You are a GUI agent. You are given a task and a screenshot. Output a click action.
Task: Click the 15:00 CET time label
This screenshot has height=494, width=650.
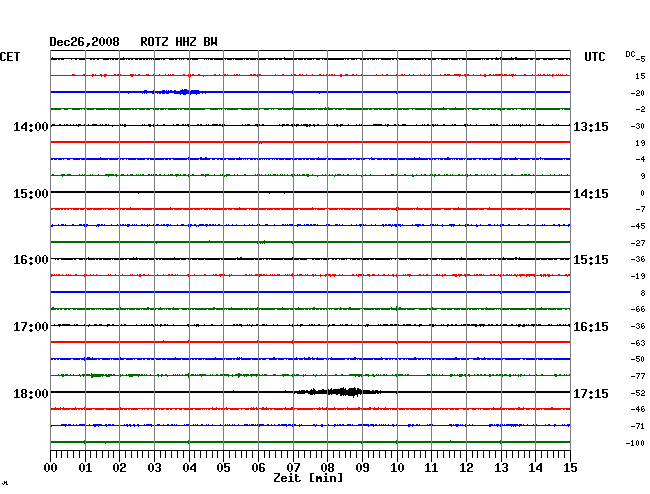click(31, 194)
